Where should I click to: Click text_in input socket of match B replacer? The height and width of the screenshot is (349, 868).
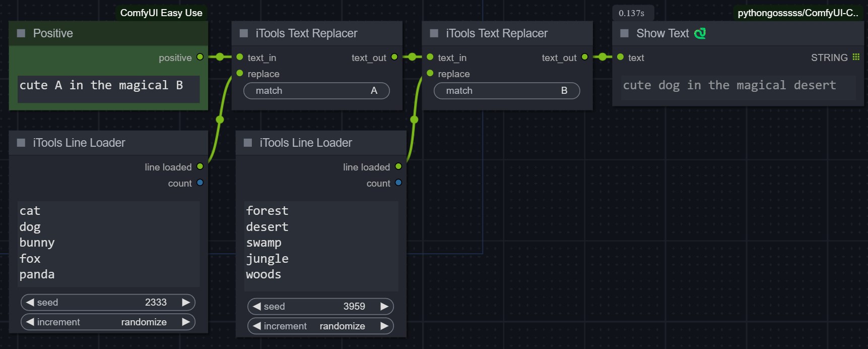coord(430,57)
